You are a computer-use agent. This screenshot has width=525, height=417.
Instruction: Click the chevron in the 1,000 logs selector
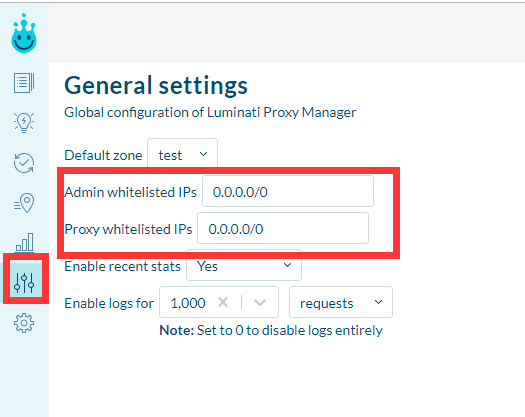[260, 302]
